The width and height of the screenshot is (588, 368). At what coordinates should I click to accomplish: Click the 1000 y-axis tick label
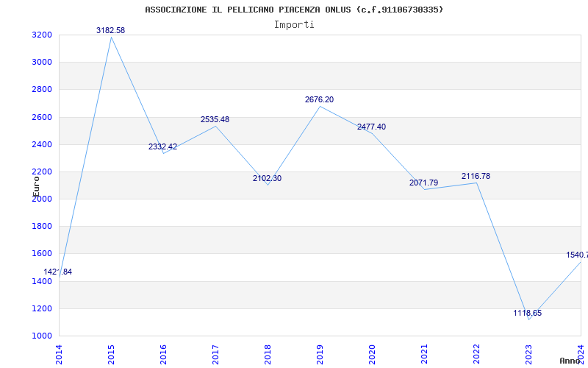(41, 336)
